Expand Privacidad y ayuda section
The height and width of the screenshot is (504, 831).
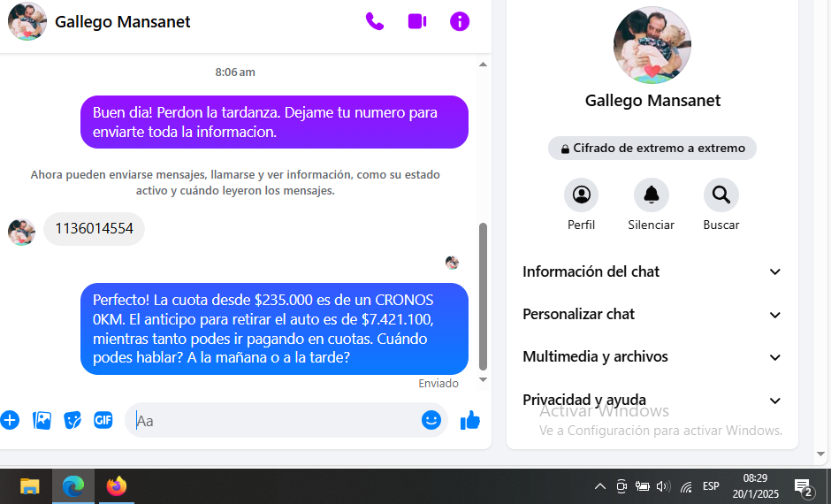coord(652,400)
